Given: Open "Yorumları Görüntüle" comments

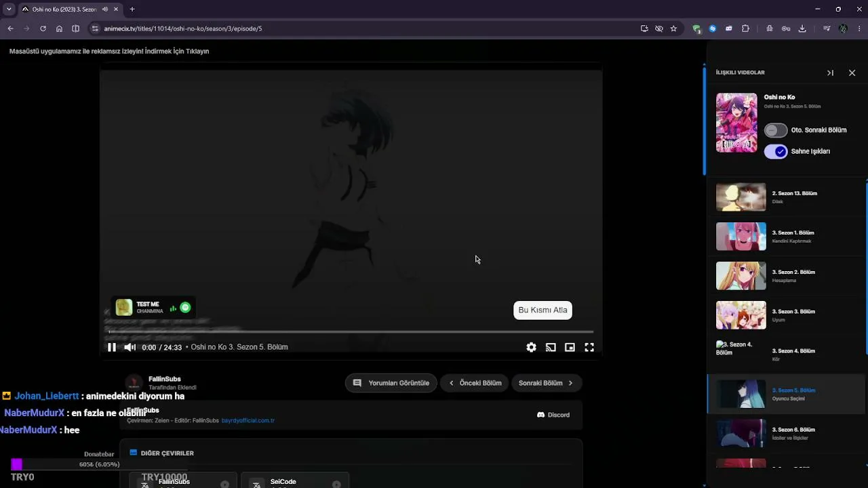Looking at the screenshot, I should pos(391,383).
